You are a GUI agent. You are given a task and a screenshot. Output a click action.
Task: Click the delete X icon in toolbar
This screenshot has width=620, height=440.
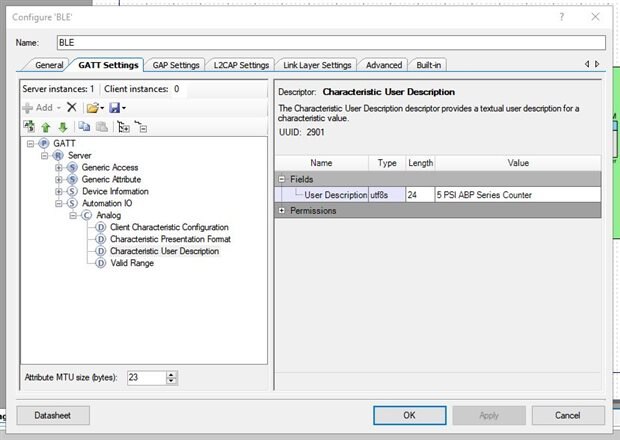point(72,107)
